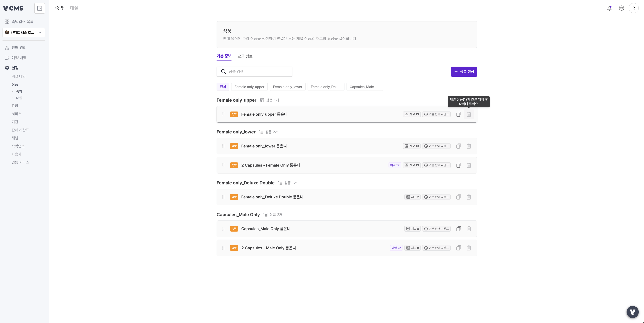Image resolution: width=644 pixels, height=323 pixels.
Task: Select the 숙박 top tab
Action: pyautogui.click(x=59, y=8)
